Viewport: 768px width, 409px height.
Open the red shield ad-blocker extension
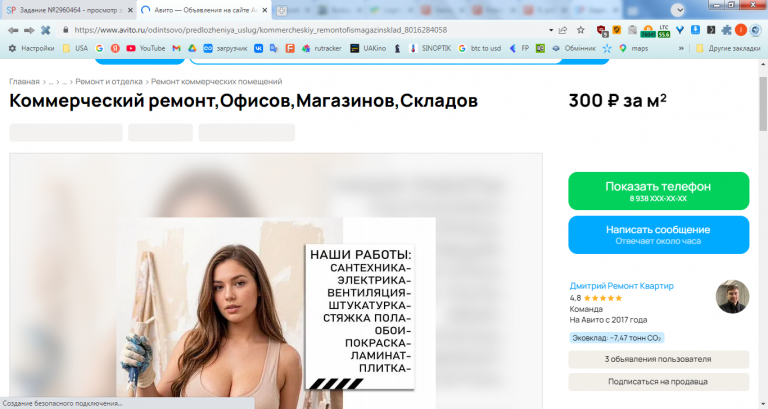point(602,31)
